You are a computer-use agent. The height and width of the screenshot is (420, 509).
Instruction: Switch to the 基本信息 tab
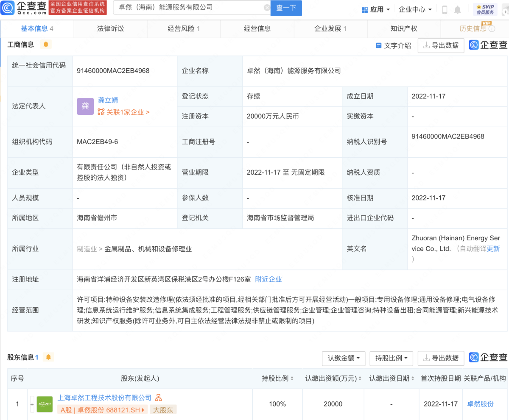pos(37,29)
